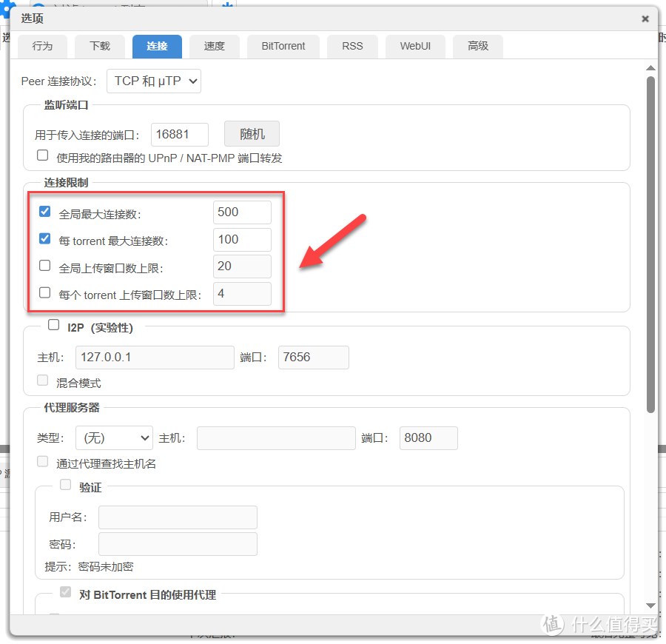Switch to the 下载 tab

tap(100, 47)
